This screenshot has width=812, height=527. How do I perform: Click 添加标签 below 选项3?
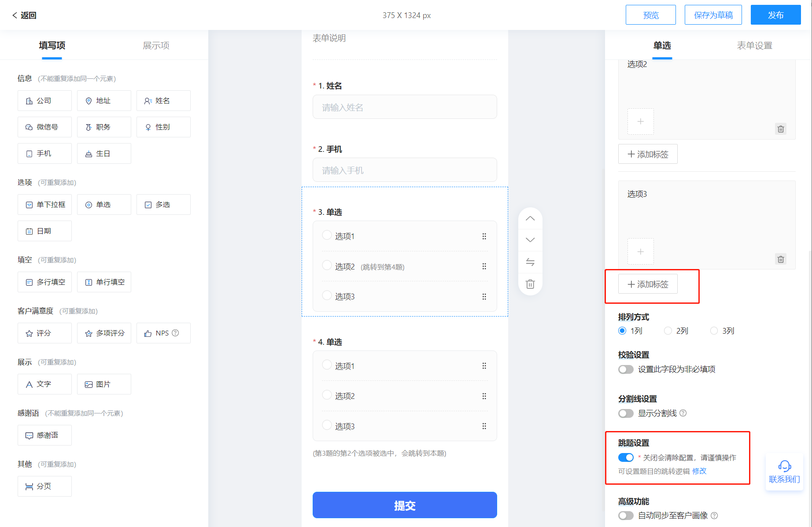648,284
